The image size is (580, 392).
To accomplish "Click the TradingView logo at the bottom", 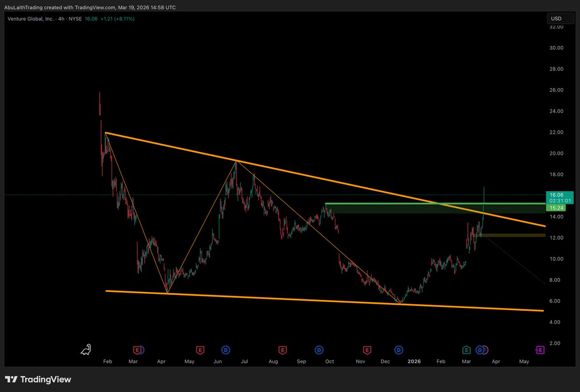I will click(x=38, y=379).
